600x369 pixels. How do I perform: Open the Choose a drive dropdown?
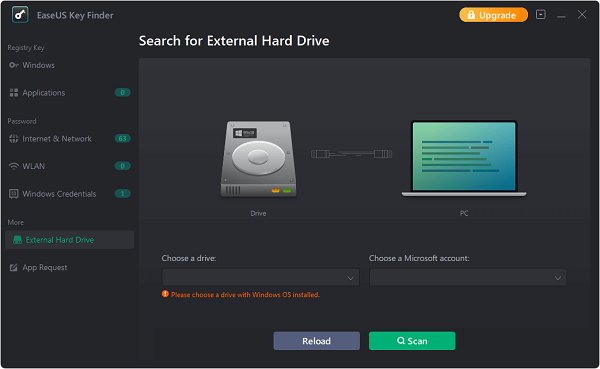(261, 277)
